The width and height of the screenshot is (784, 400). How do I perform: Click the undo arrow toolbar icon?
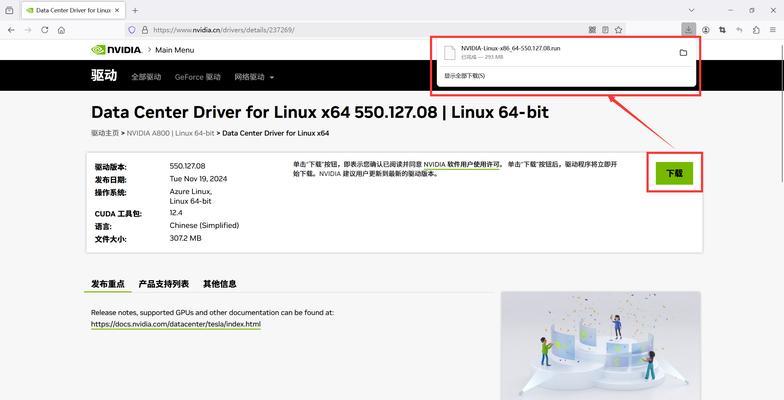(739, 30)
